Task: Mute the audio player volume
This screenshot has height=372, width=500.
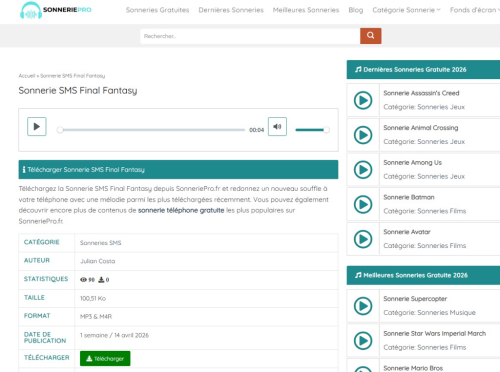Action: 277,127
